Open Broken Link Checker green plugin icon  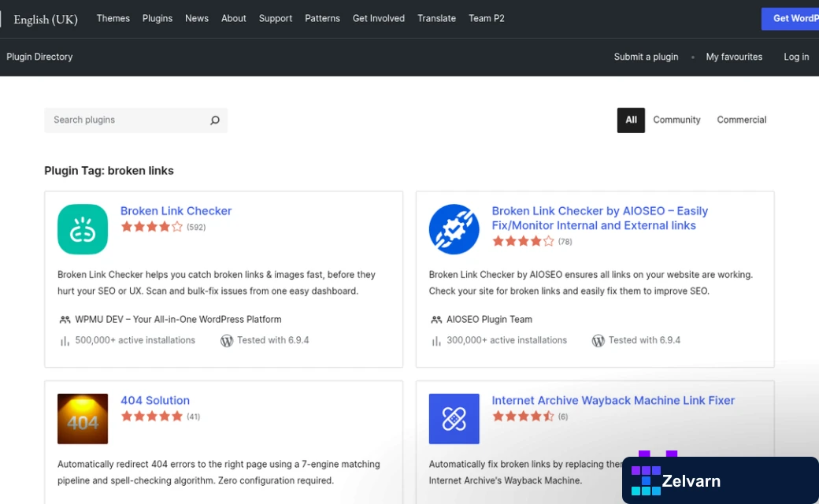pyautogui.click(x=83, y=229)
